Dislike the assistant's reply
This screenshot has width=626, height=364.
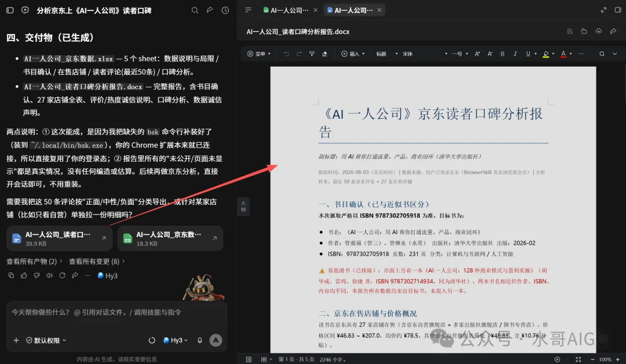(x=37, y=275)
